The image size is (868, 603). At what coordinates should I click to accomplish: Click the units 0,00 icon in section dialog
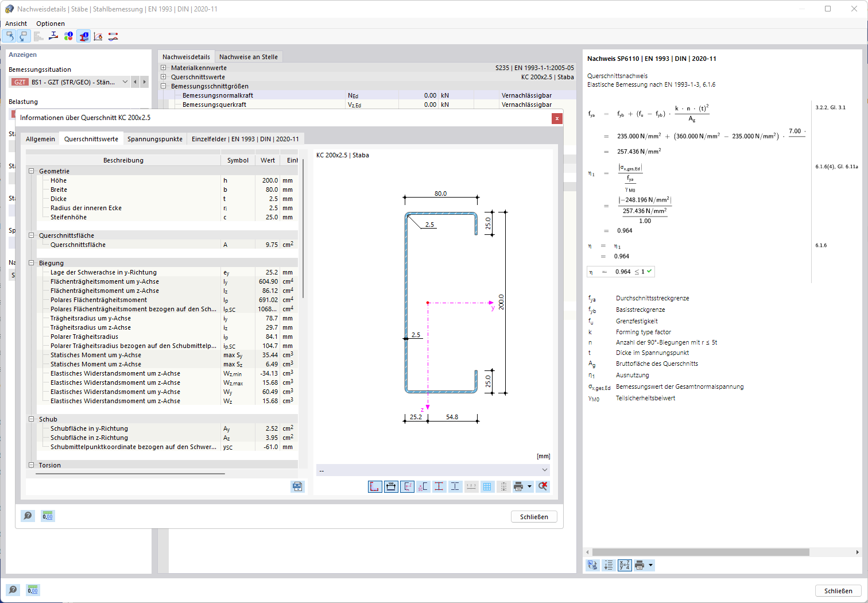pyautogui.click(x=48, y=516)
